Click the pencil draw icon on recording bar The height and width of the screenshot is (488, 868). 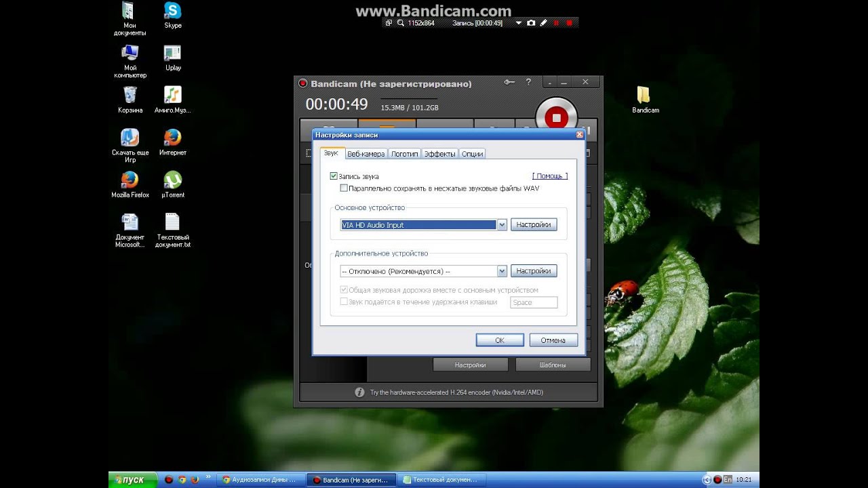[x=543, y=23]
